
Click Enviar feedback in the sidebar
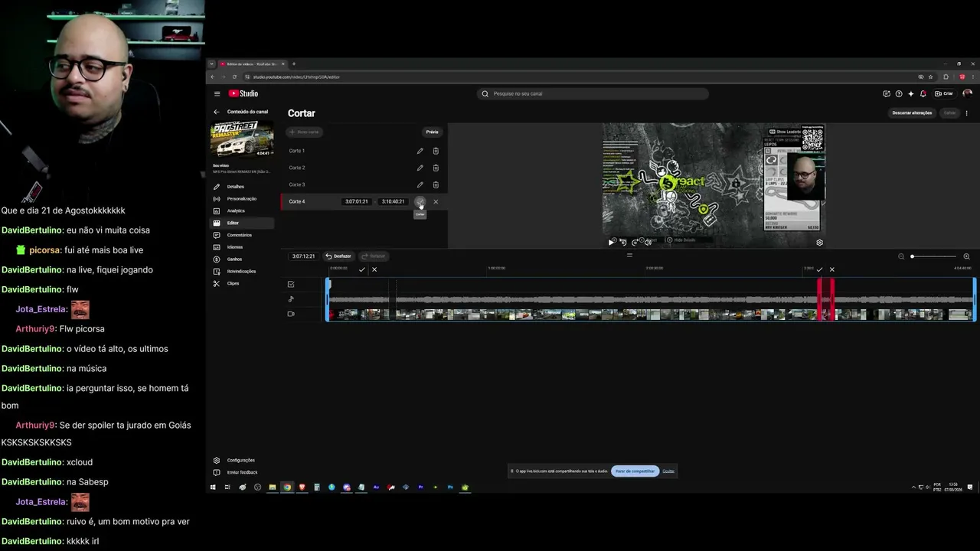point(240,472)
